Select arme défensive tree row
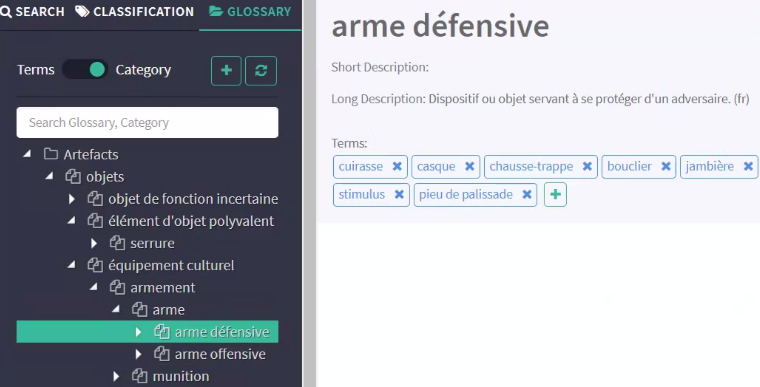This screenshot has width=760, height=387. (x=147, y=332)
